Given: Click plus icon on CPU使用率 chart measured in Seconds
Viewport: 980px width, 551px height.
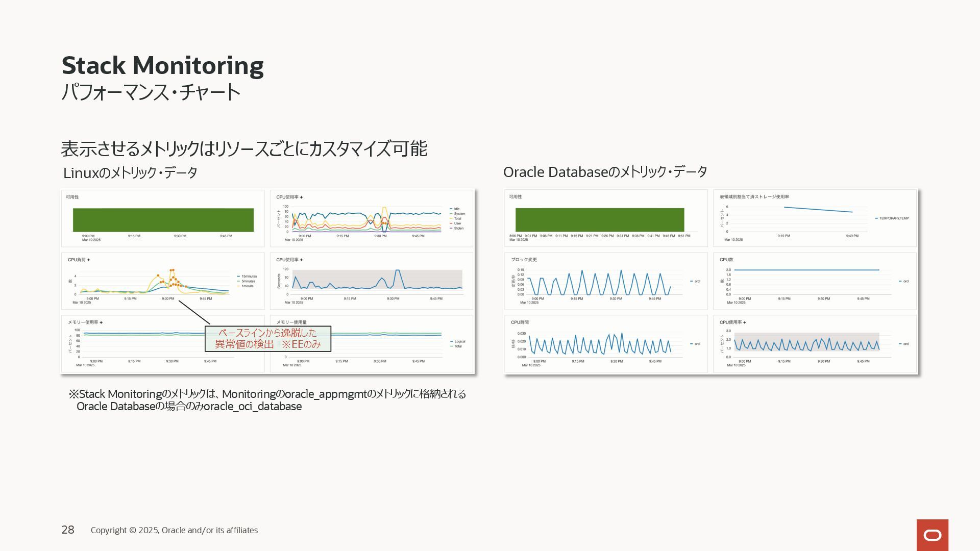Looking at the screenshot, I should 301,260.
